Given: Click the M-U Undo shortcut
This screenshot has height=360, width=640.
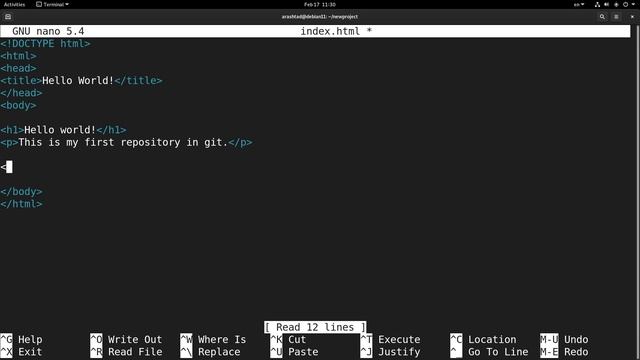Looking at the screenshot, I should tap(564, 339).
